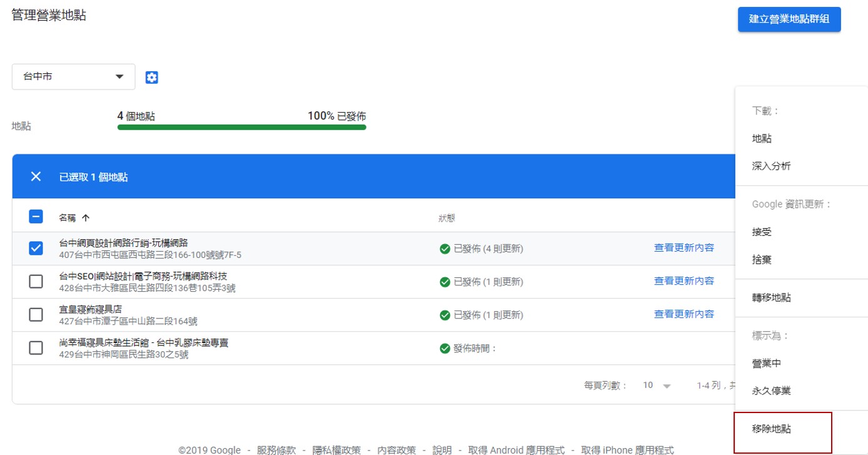Click location name 宜皇寢飾寢具店
868x455 pixels.
[90, 309]
